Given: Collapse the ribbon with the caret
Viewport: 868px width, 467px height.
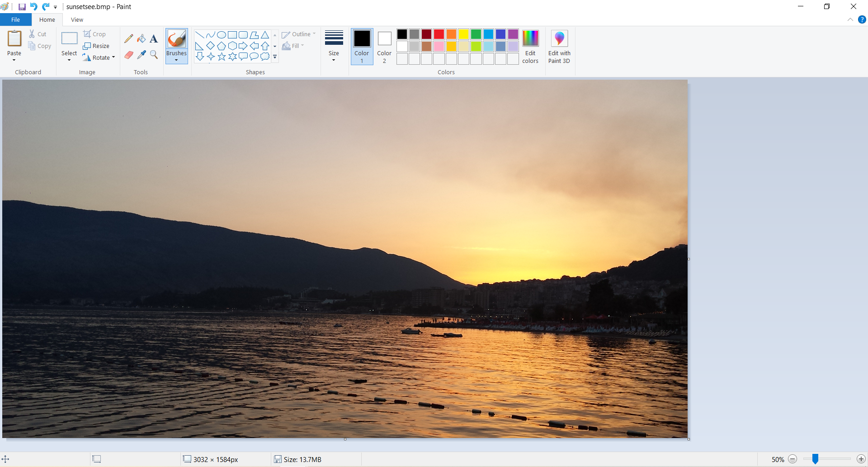Looking at the screenshot, I should [850, 20].
